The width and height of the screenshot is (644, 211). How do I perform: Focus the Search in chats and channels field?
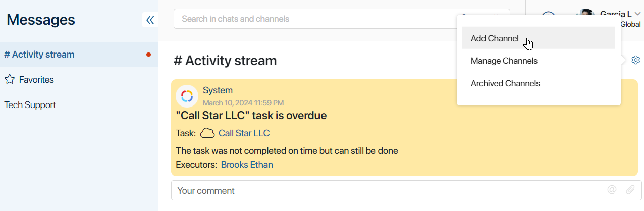click(342, 19)
